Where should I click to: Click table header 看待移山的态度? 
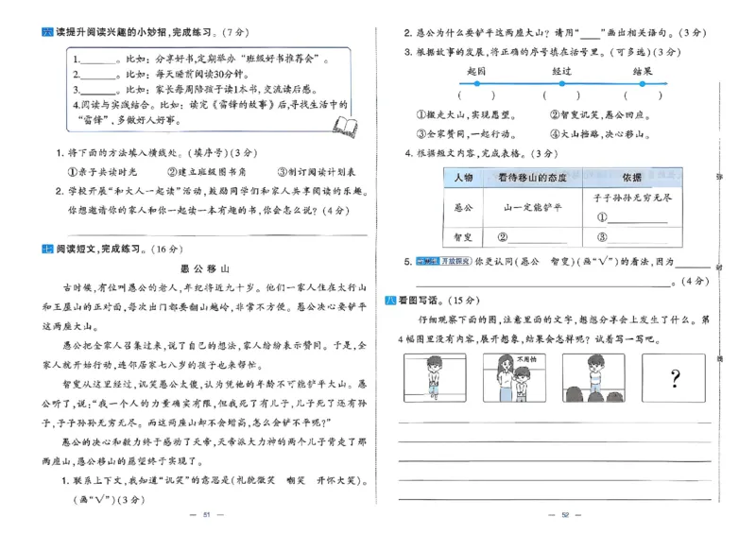pos(533,178)
